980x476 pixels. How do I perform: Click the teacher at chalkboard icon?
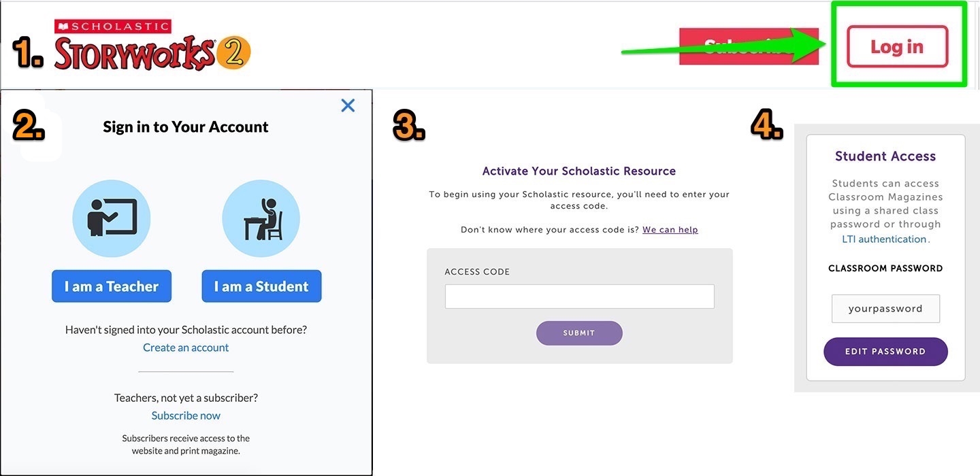tap(112, 218)
